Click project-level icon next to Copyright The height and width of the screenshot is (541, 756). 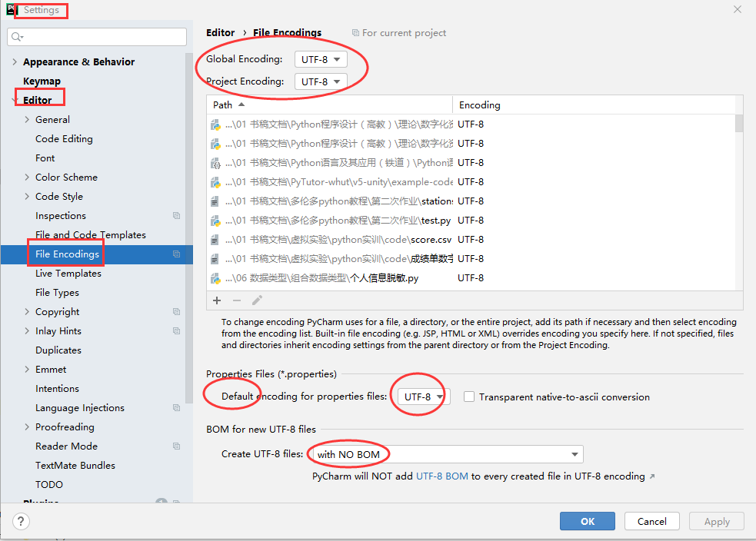(176, 312)
